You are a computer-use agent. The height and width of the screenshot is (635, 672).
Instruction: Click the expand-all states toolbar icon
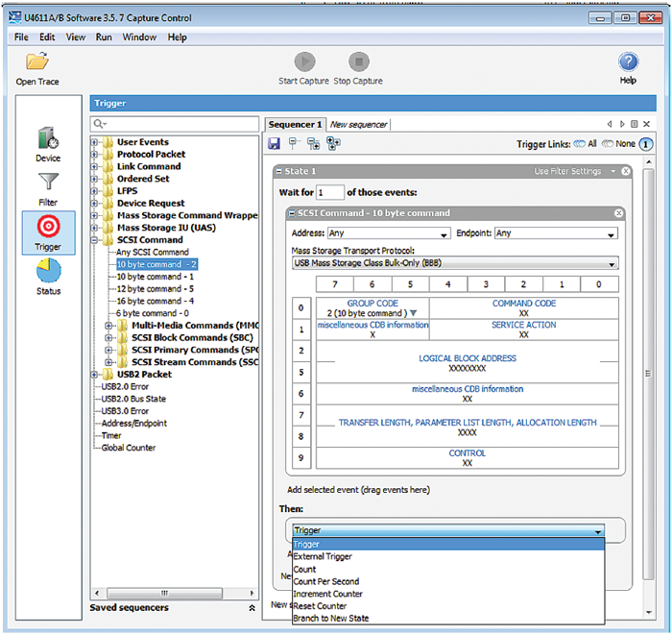[x=333, y=144]
